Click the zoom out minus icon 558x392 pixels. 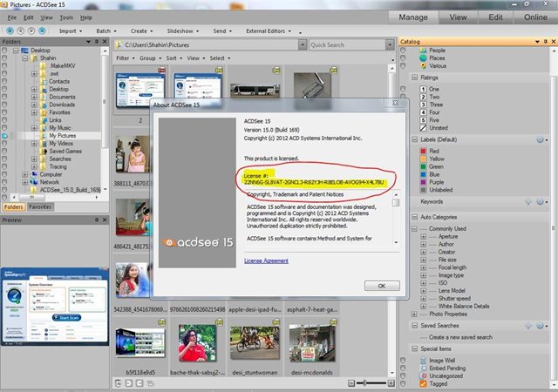click(x=350, y=383)
